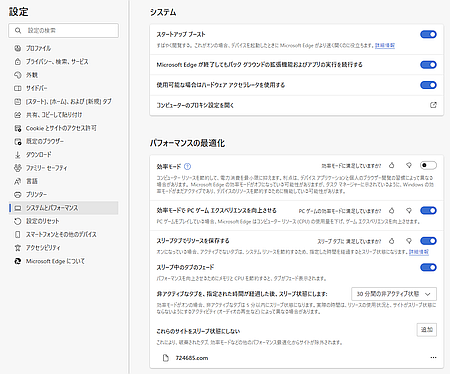Image resolution: width=450 pixels, height=374 pixels.
Task: Click 詳細情報 link under スタートアップ ブースト
Action: pos(385,45)
